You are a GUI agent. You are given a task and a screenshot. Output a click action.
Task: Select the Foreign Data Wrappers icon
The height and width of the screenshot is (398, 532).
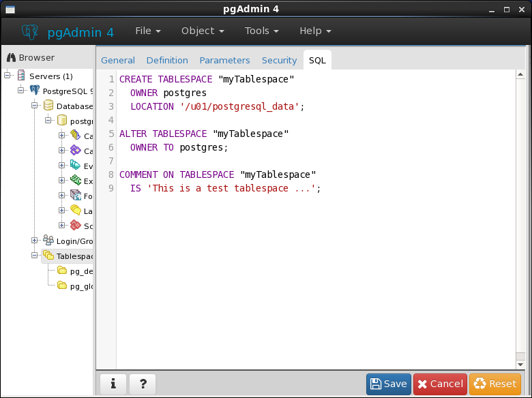[75, 196]
